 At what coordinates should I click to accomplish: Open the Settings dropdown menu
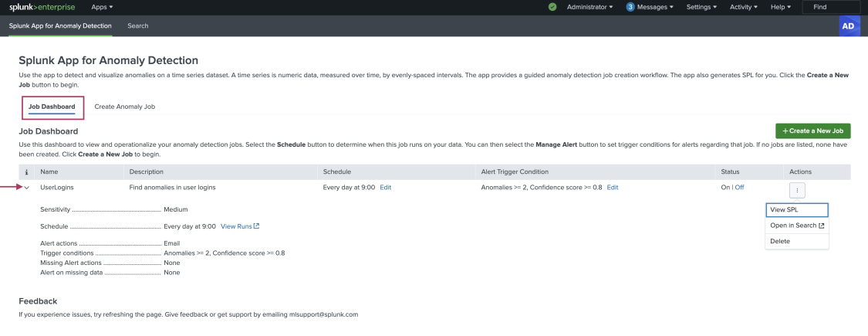(x=701, y=7)
